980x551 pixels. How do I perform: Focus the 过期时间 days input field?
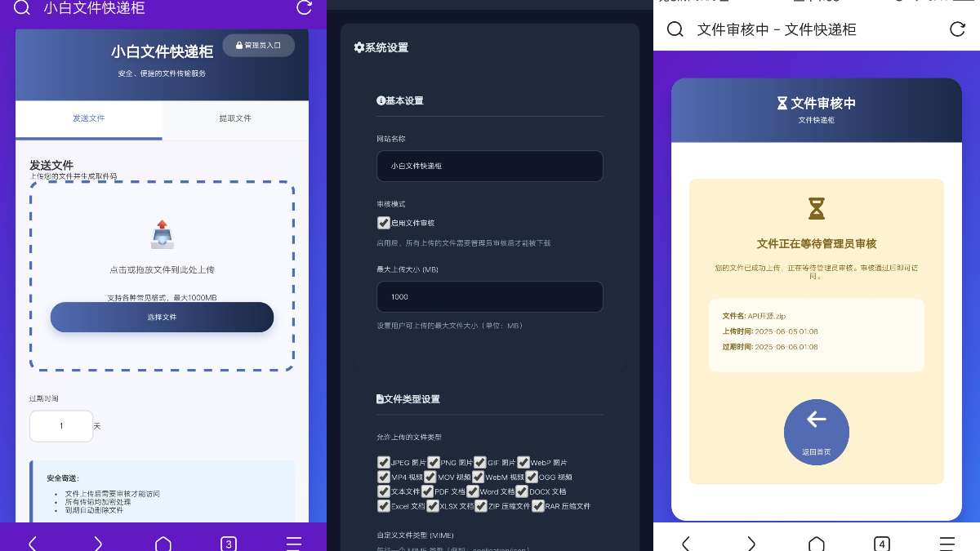61,426
